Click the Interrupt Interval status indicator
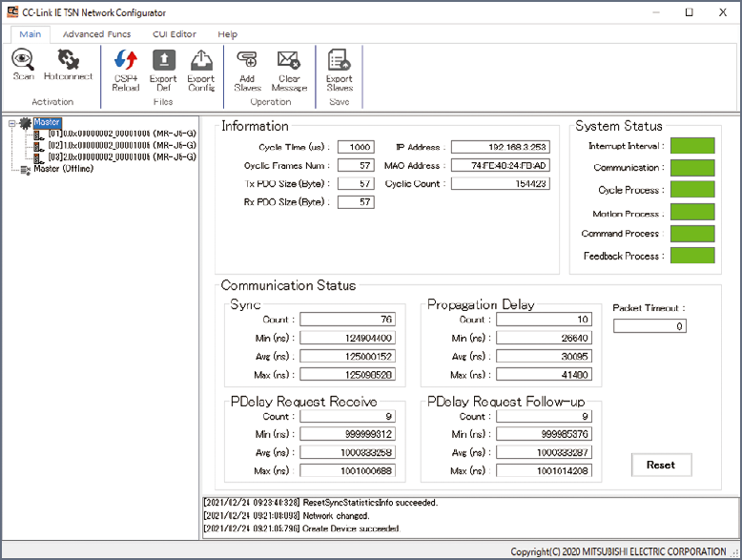The width and height of the screenshot is (742, 560). point(692,146)
